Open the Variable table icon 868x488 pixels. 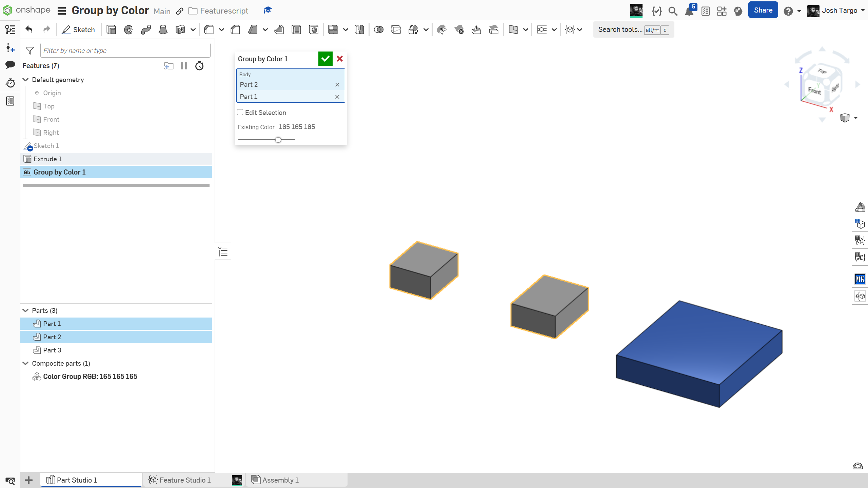860,257
